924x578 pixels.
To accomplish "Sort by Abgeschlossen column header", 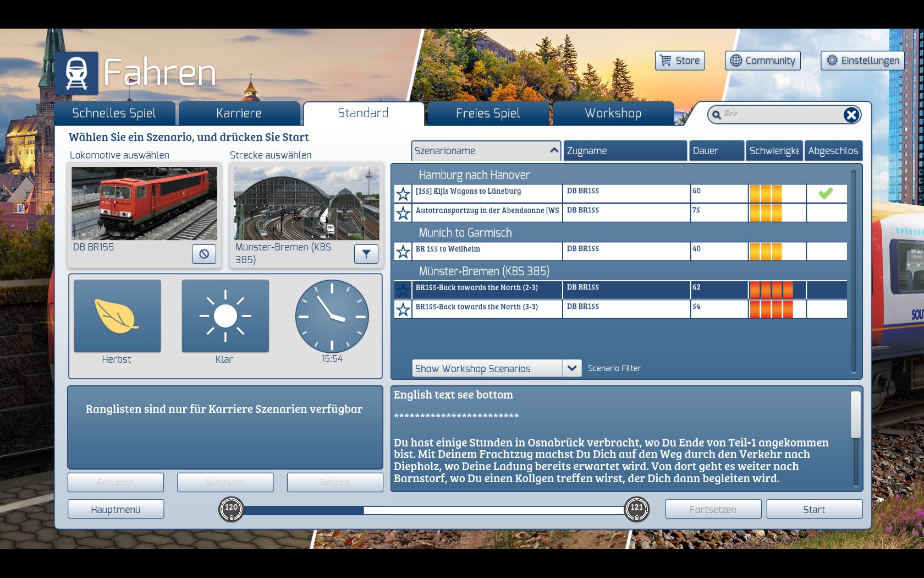I will click(833, 151).
